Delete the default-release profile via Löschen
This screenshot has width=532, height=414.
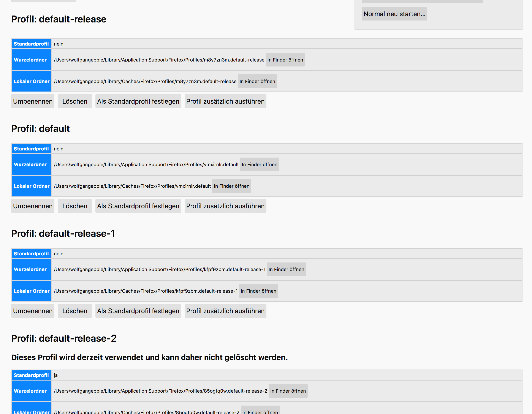click(x=75, y=101)
